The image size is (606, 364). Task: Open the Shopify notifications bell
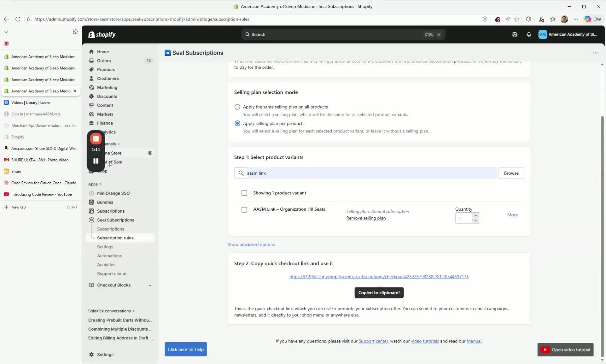(529, 34)
